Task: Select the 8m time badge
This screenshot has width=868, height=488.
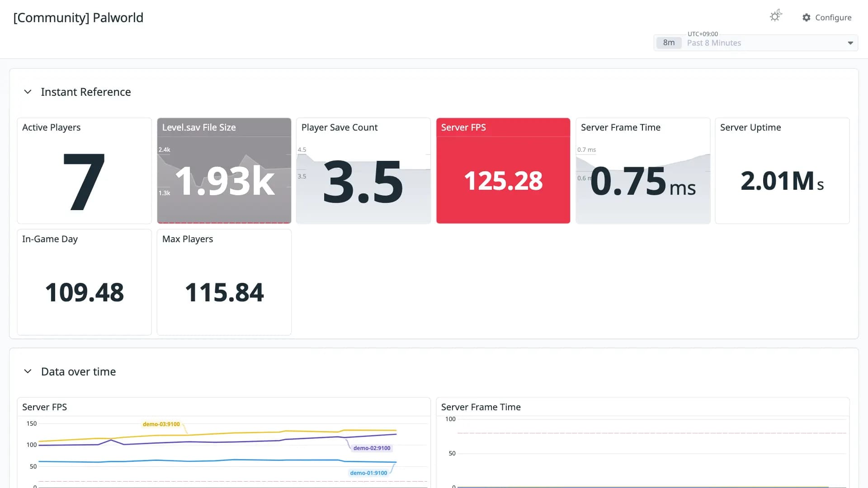Action: [669, 43]
